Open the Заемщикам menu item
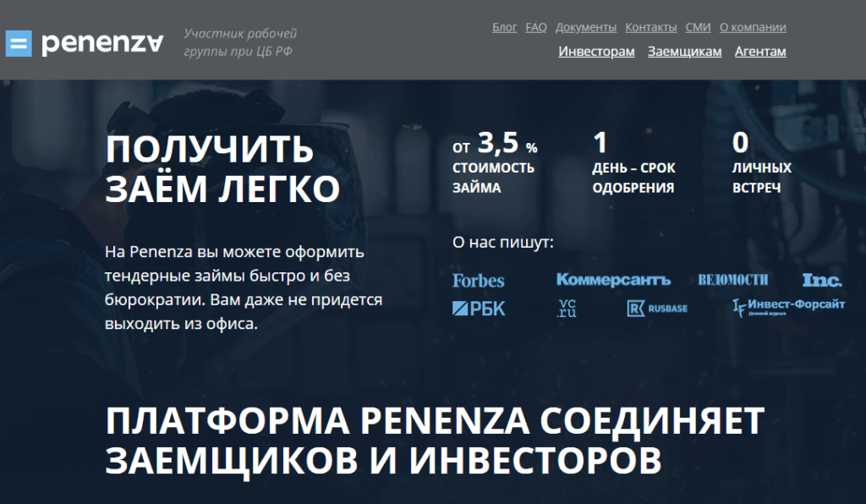This screenshot has width=866, height=504. point(684,52)
